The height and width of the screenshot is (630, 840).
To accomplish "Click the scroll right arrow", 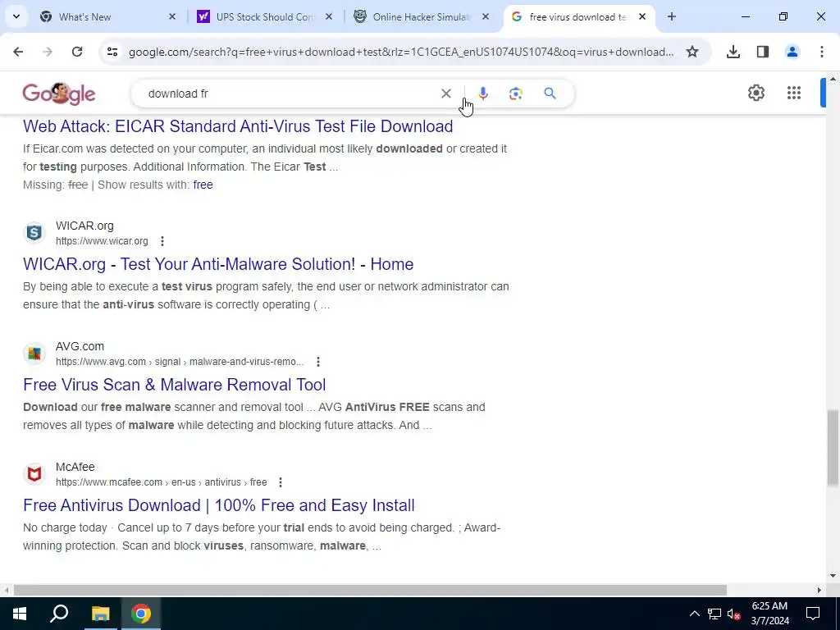I will point(819,591).
